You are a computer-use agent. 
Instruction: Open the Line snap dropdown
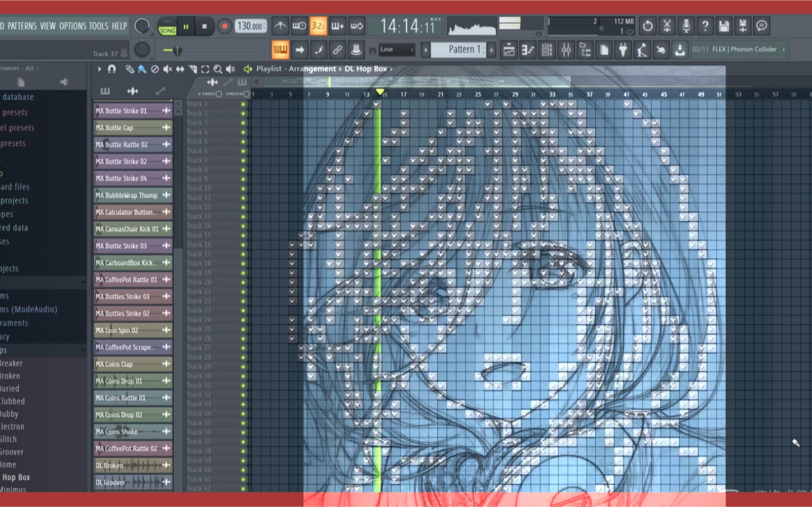397,49
